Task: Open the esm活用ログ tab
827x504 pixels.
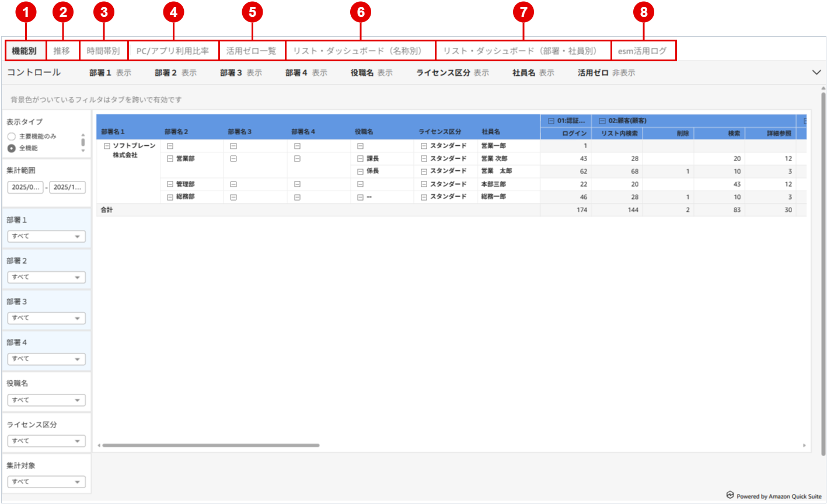Action: [x=643, y=51]
